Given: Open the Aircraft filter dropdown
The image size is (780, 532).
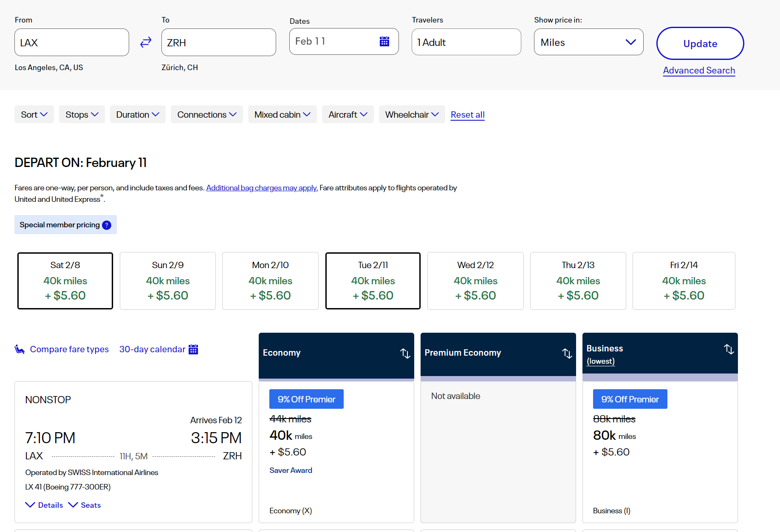Looking at the screenshot, I should coord(348,115).
